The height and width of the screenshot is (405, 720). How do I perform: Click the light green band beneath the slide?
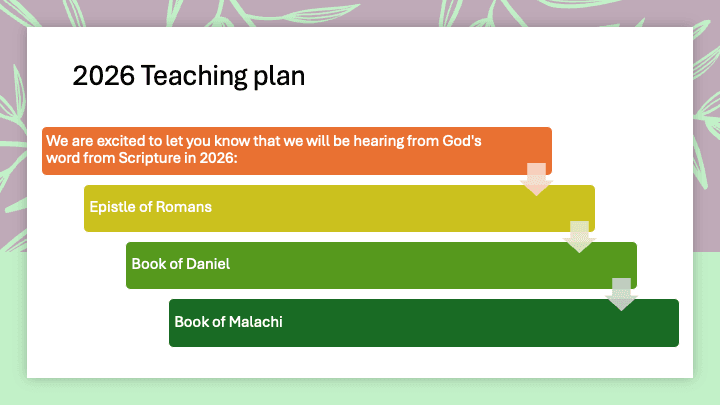click(x=360, y=392)
